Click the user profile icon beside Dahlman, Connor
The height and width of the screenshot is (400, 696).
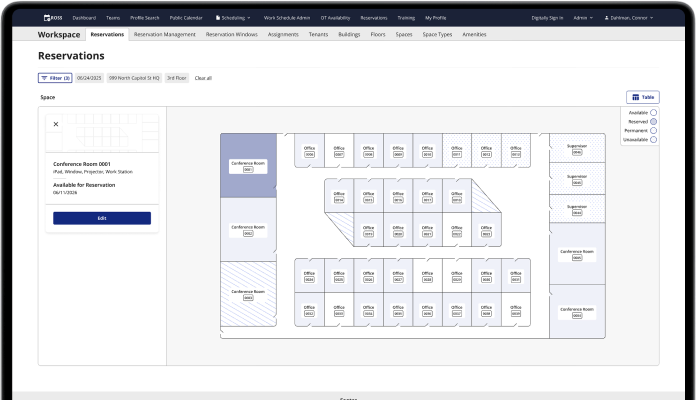point(609,18)
